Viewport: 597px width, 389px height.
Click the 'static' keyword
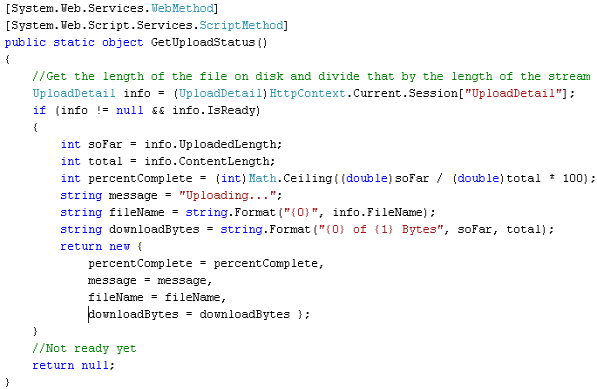74,42
